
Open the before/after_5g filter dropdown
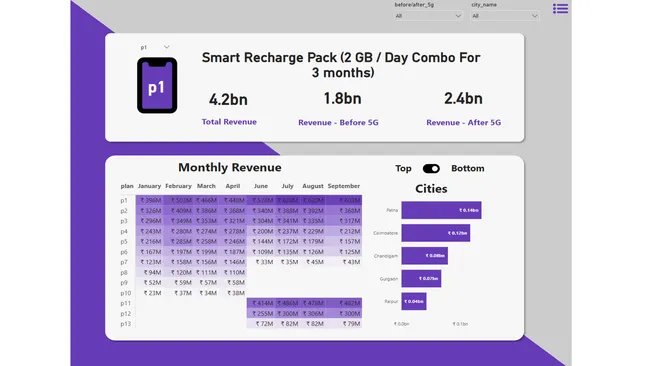[x=428, y=16]
